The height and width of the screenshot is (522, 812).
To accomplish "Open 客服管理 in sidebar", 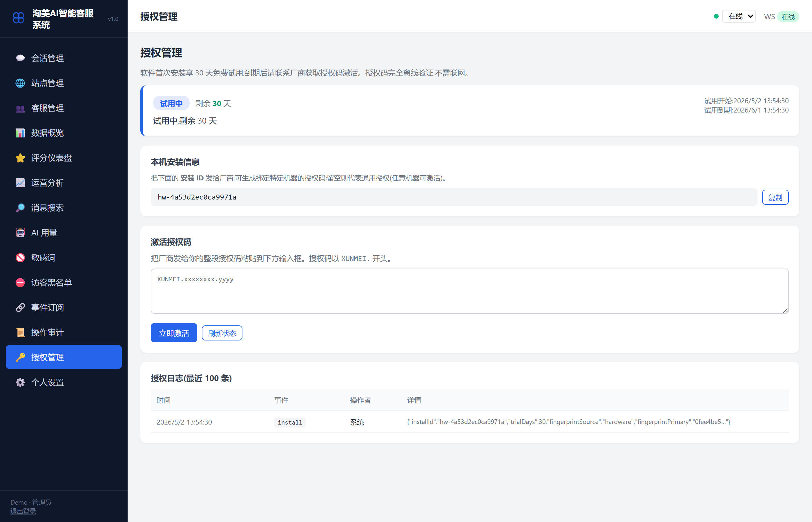I will point(64,108).
